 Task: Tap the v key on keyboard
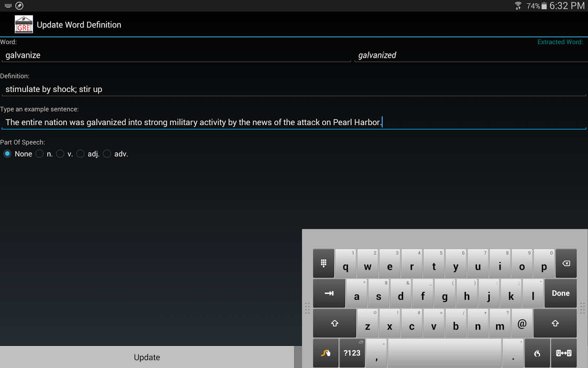(x=434, y=323)
